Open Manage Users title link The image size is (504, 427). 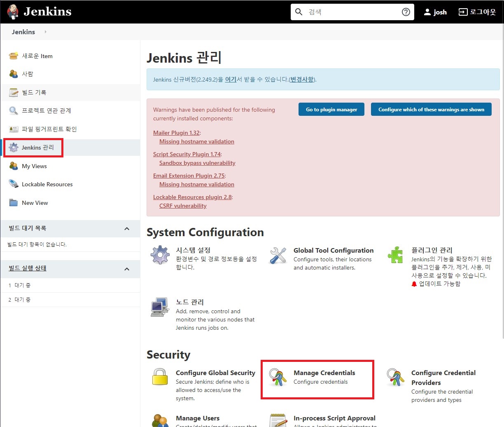pos(198,418)
